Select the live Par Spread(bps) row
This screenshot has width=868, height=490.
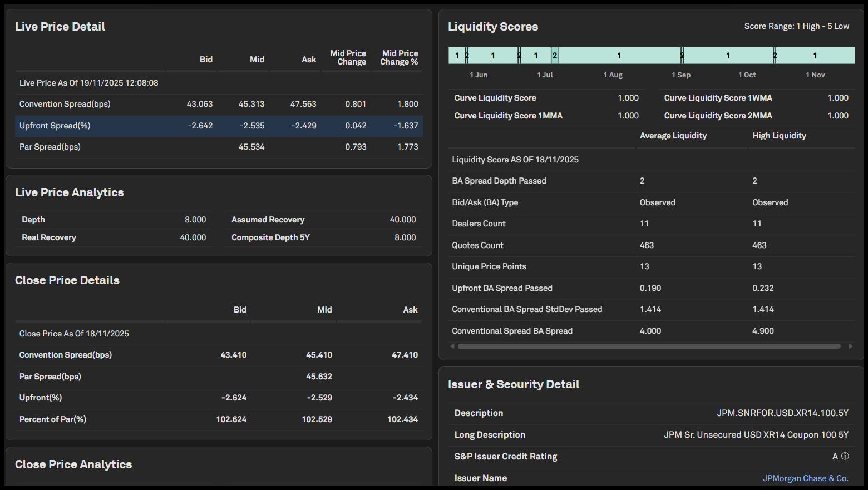[50, 147]
